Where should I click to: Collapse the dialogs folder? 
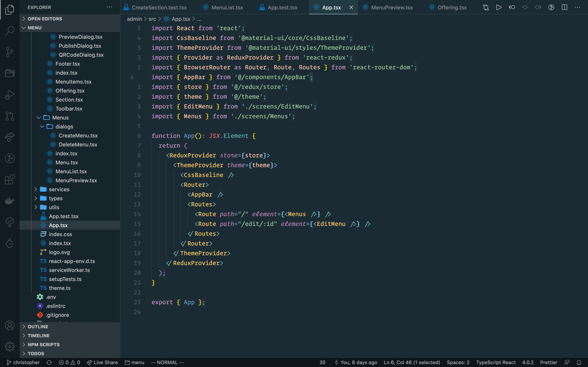64,126
